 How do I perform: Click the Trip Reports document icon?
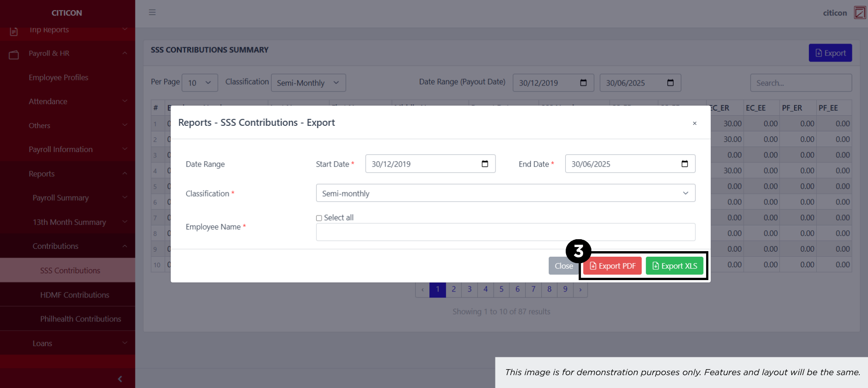pyautogui.click(x=14, y=32)
